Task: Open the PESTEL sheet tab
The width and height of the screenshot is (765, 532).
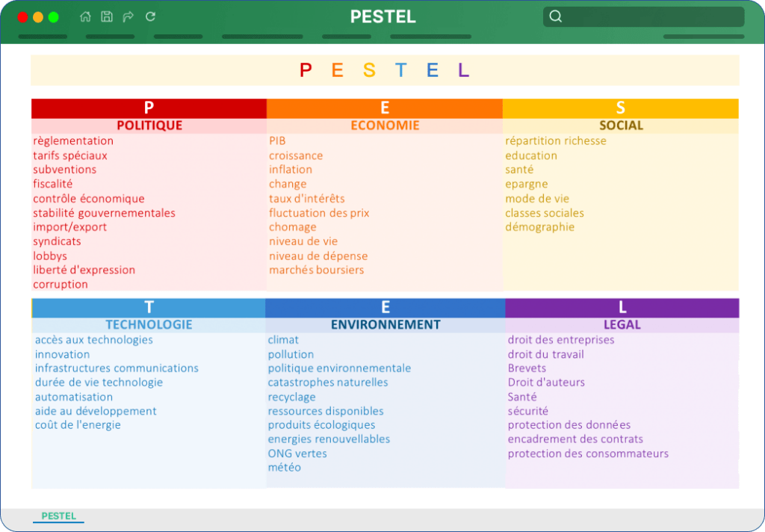Action: 58,516
